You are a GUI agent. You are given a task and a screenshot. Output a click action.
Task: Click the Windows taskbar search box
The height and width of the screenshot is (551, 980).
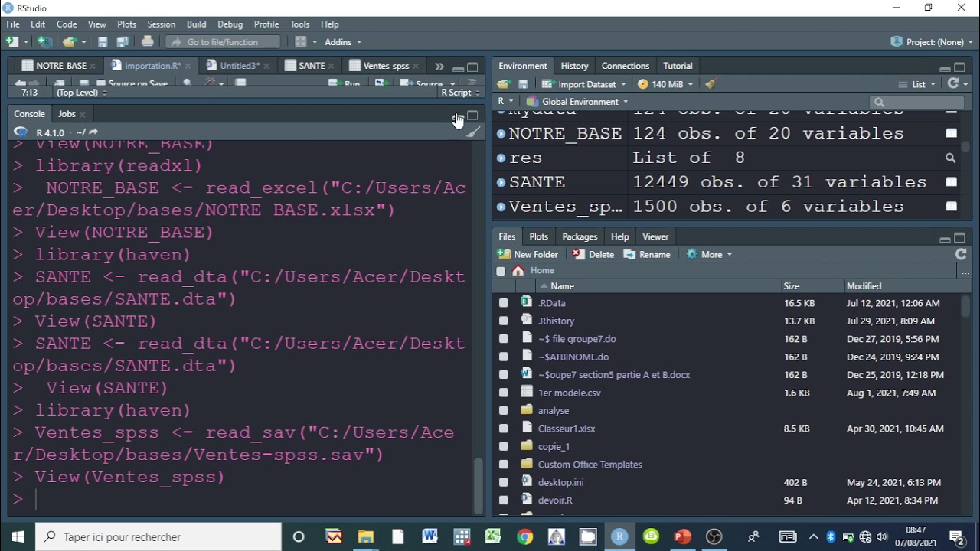[158, 536]
